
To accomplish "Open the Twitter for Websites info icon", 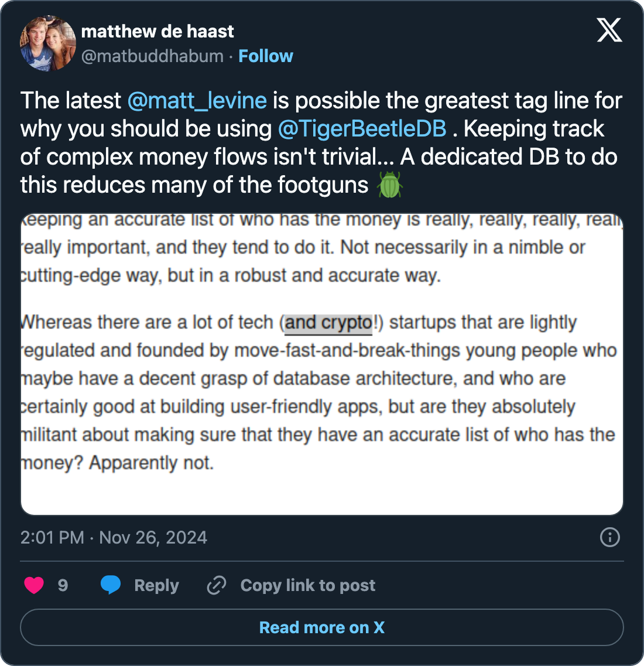I will 609,537.
